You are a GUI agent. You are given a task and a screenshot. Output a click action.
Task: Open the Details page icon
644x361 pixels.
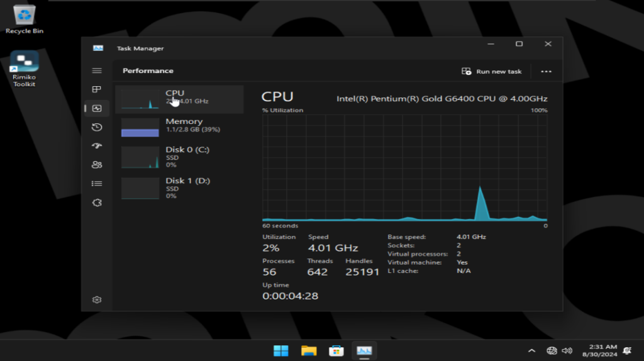tap(97, 184)
